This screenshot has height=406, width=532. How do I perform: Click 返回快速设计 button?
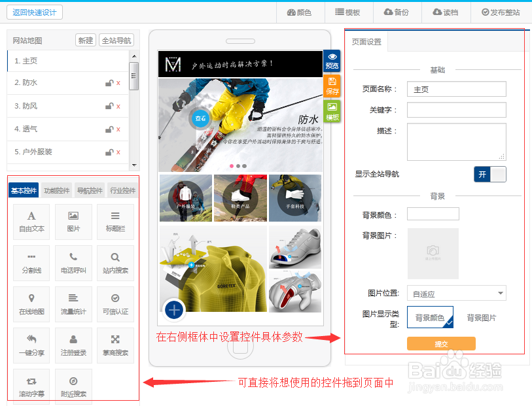pos(35,12)
